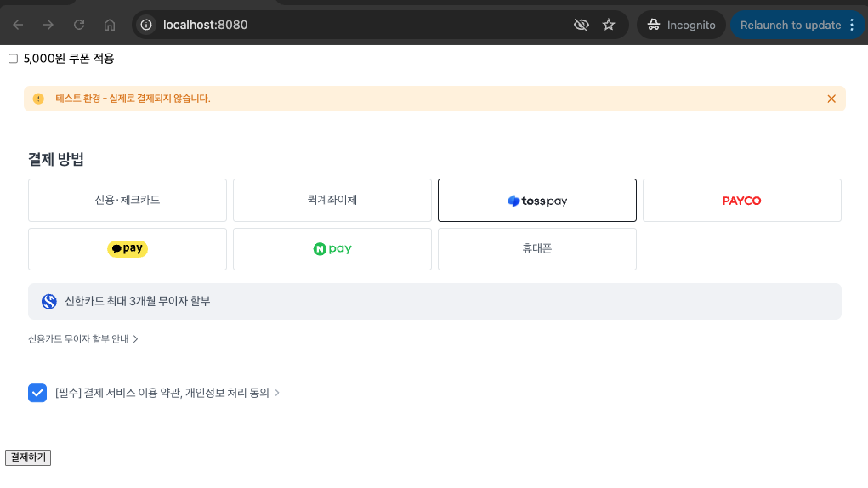The height and width of the screenshot is (488, 868).
Task: Click the 결제 방법 heading
Action: pyautogui.click(x=56, y=159)
